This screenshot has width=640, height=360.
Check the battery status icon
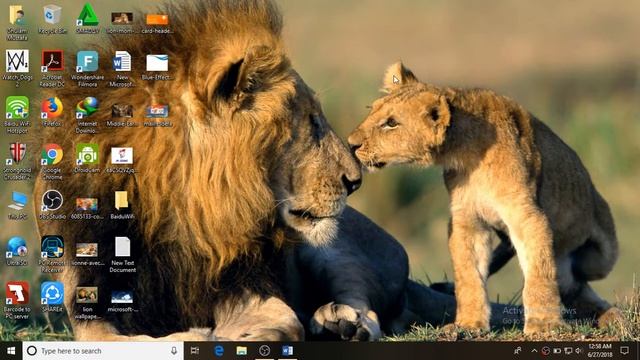[x=557, y=351]
